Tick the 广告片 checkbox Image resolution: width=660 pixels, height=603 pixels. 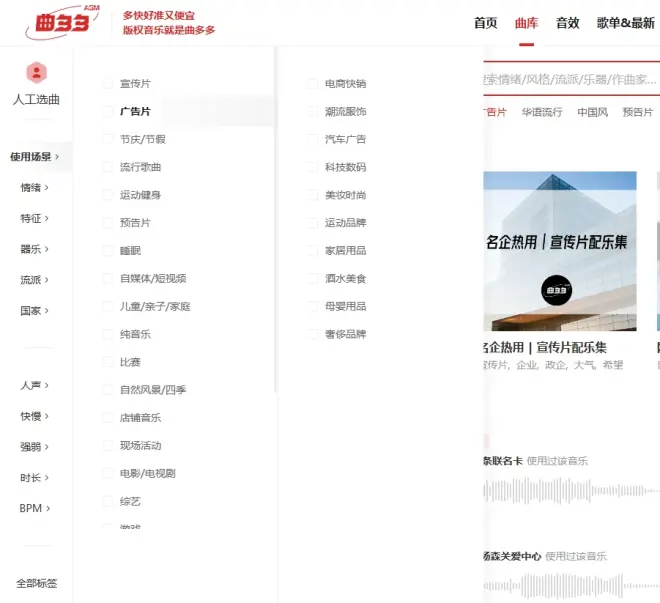tap(108, 112)
